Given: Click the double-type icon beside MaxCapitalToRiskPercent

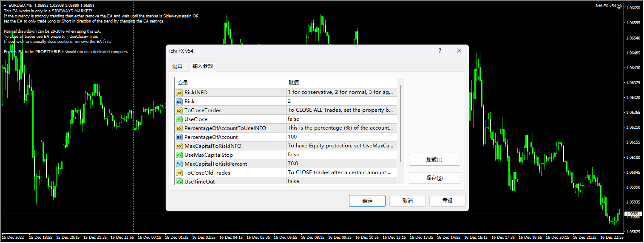Looking at the screenshot, I should click(179, 164).
